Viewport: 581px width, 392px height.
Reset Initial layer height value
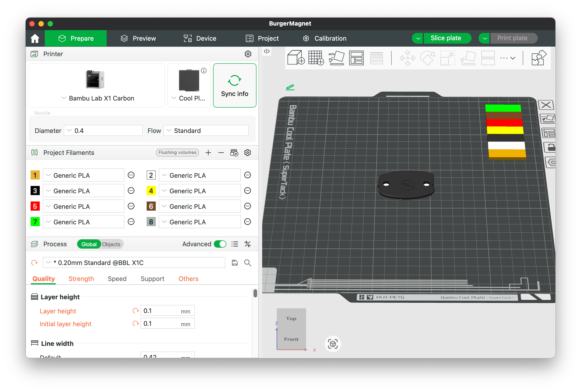135,323
